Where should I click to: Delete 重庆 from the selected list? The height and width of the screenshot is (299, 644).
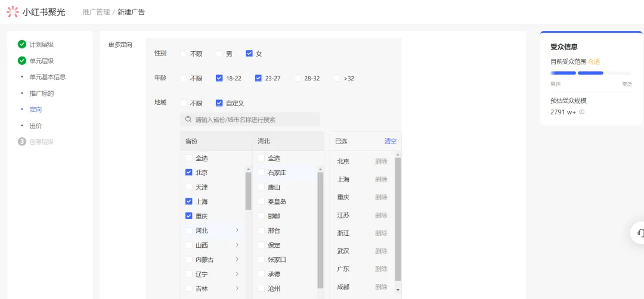[x=381, y=197]
